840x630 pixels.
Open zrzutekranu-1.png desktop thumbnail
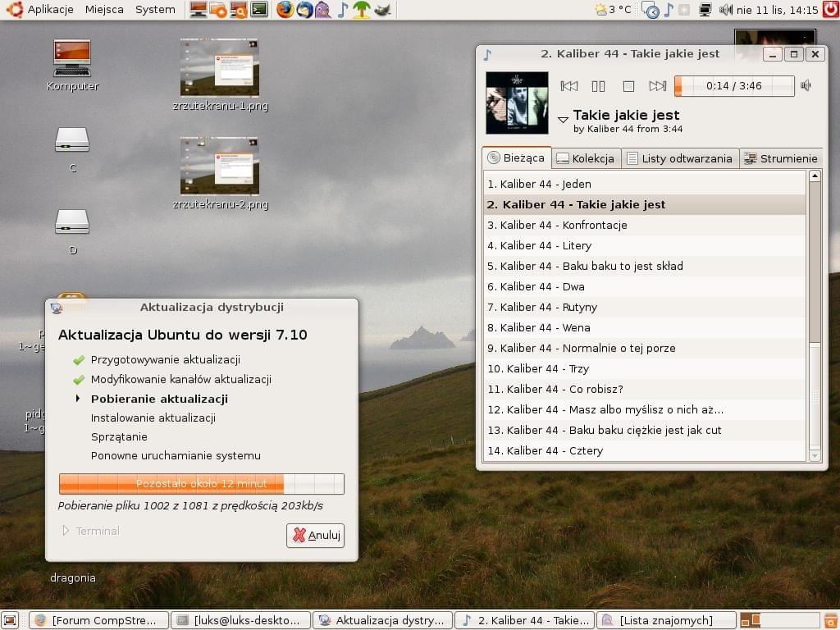pos(220,75)
